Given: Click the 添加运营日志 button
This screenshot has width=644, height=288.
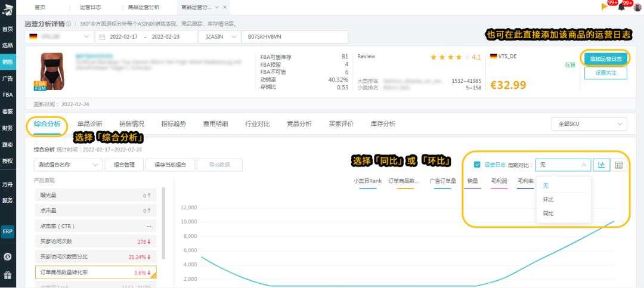Looking at the screenshot, I should (605, 59).
